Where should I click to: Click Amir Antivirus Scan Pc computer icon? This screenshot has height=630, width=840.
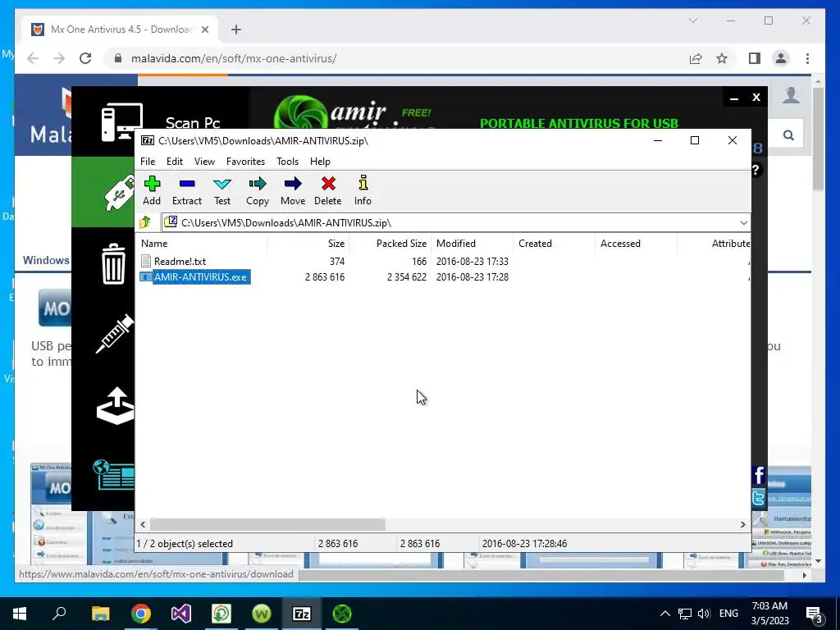click(121, 123)
